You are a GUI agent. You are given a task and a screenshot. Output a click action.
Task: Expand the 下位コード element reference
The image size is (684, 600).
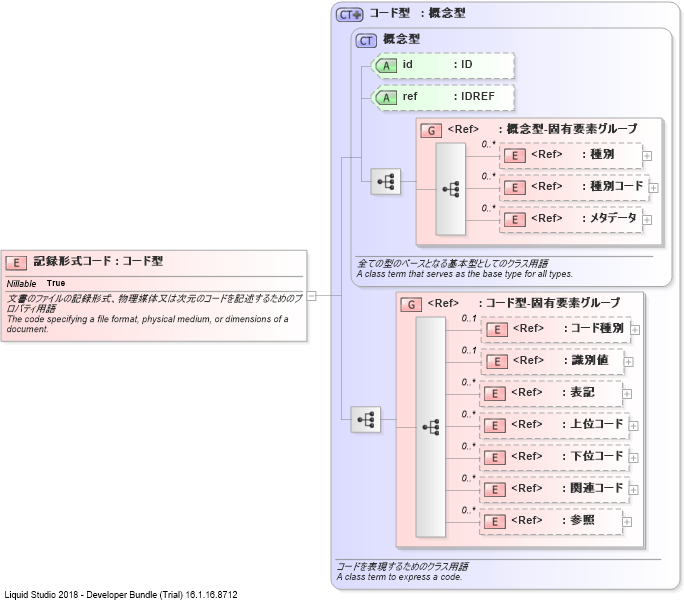coord(634,458)
